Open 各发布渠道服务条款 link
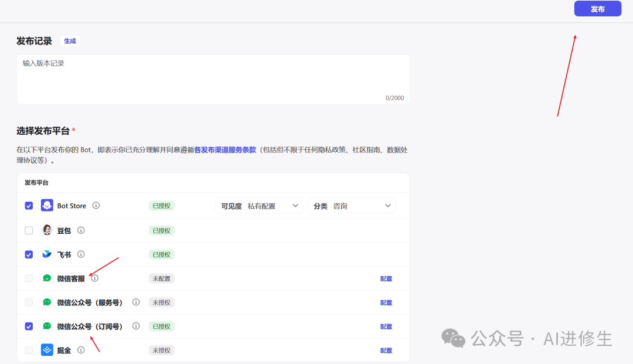This screenshot has height=364, width=633. point(225,150)
